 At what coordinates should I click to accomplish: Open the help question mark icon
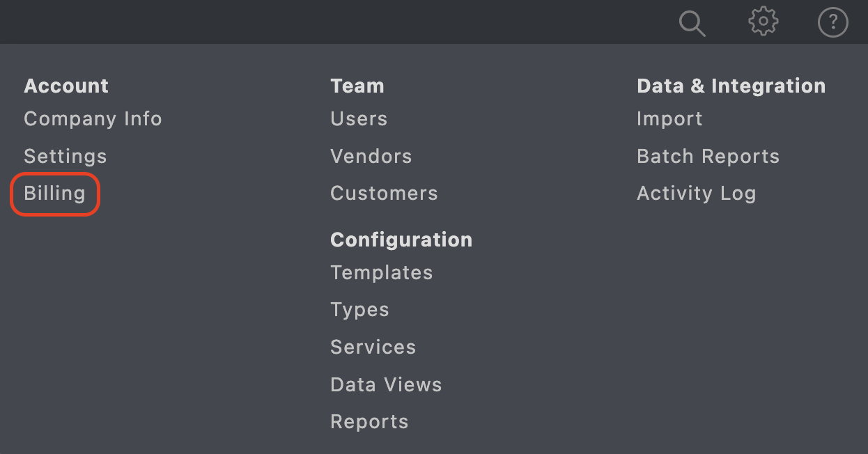click(832, 23)
